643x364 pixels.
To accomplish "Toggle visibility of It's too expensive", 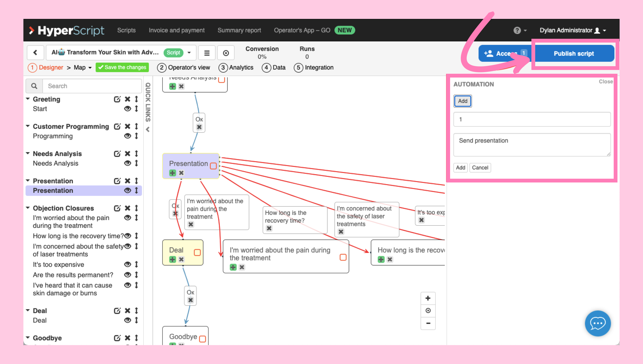I will 127,264.
